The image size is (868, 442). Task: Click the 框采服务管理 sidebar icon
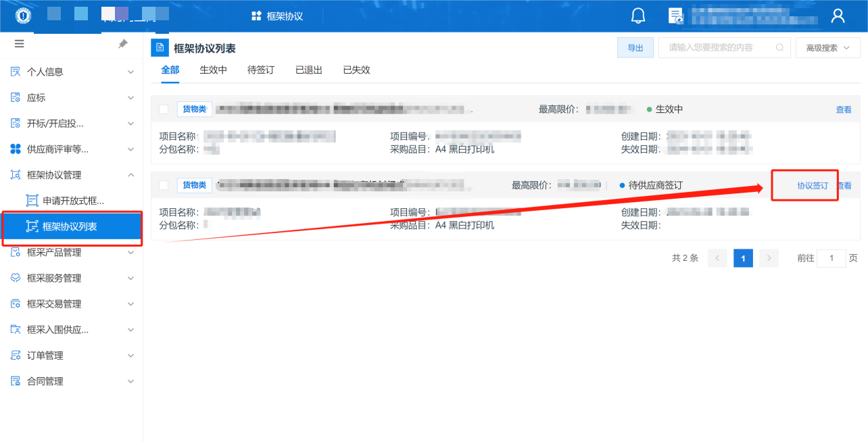(x=16, y=278)
